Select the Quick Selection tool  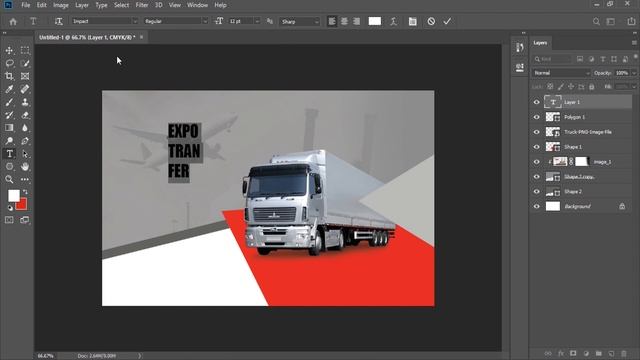[25, 63]
